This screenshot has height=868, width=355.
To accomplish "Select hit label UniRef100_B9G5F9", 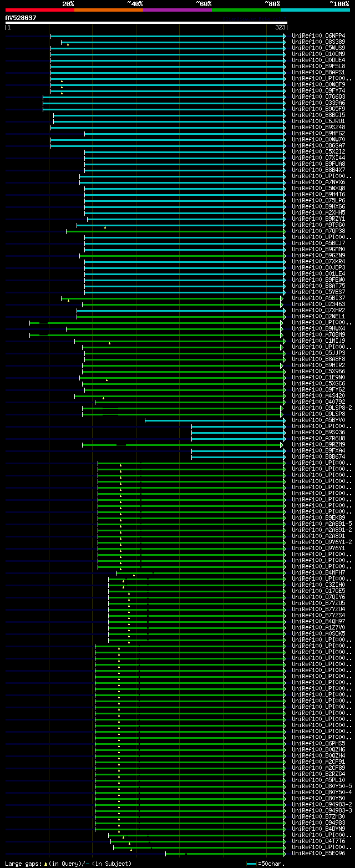I will (x=318, y=109).
